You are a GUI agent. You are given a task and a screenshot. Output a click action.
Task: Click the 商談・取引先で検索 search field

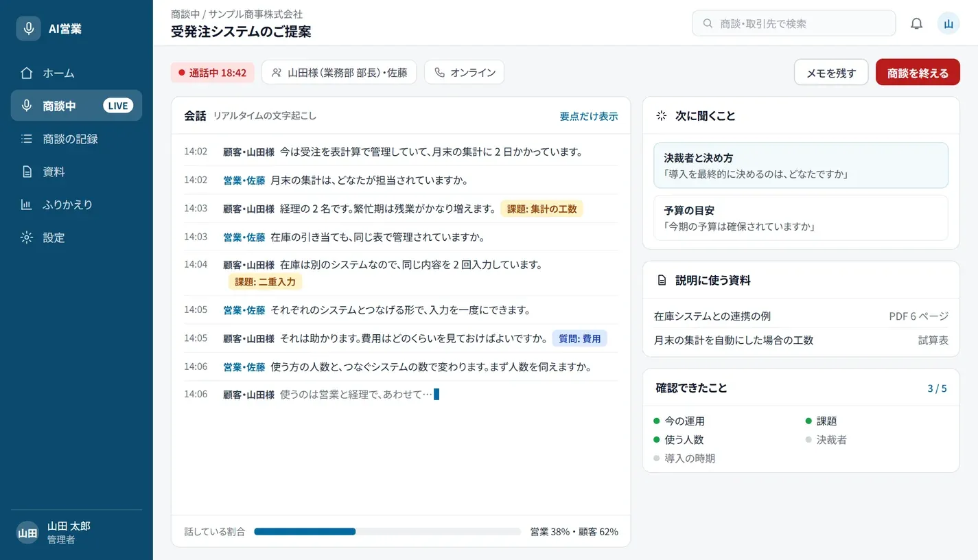794,23
